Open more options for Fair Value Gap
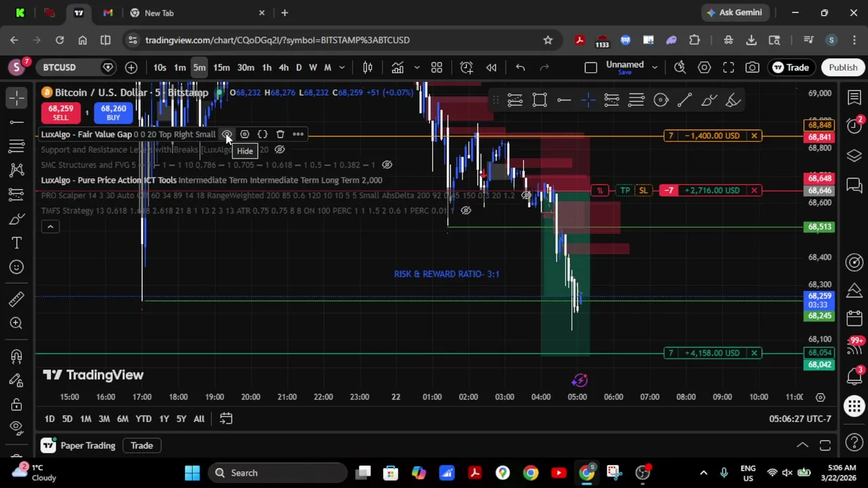Image resolution: width=868 pixels, height=488 pixels. (x=298, y=134)
